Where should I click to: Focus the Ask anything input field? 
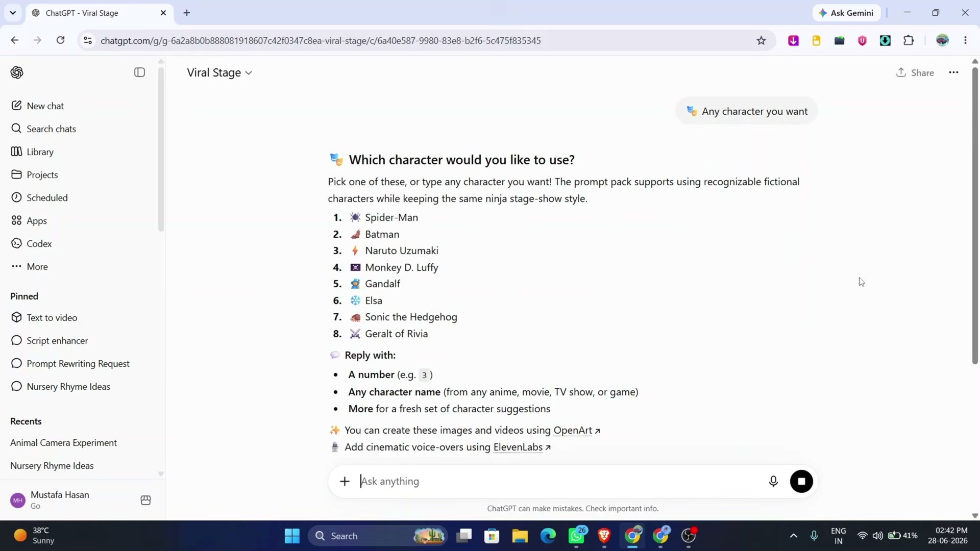tap(559, 481)
